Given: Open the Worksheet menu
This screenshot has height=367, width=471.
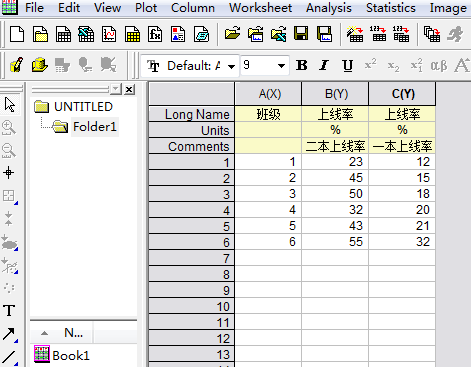Looking at the screenshot, I should point(260,7).
